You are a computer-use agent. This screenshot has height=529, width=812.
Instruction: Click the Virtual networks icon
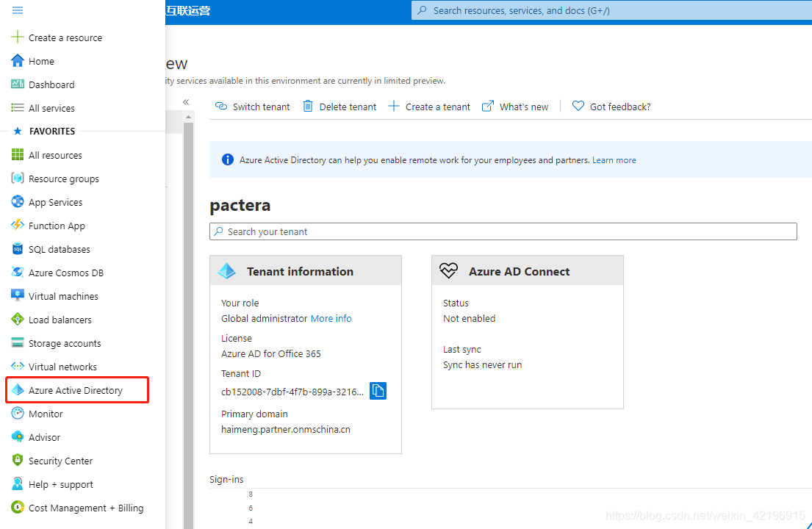(x=17, y=366)
